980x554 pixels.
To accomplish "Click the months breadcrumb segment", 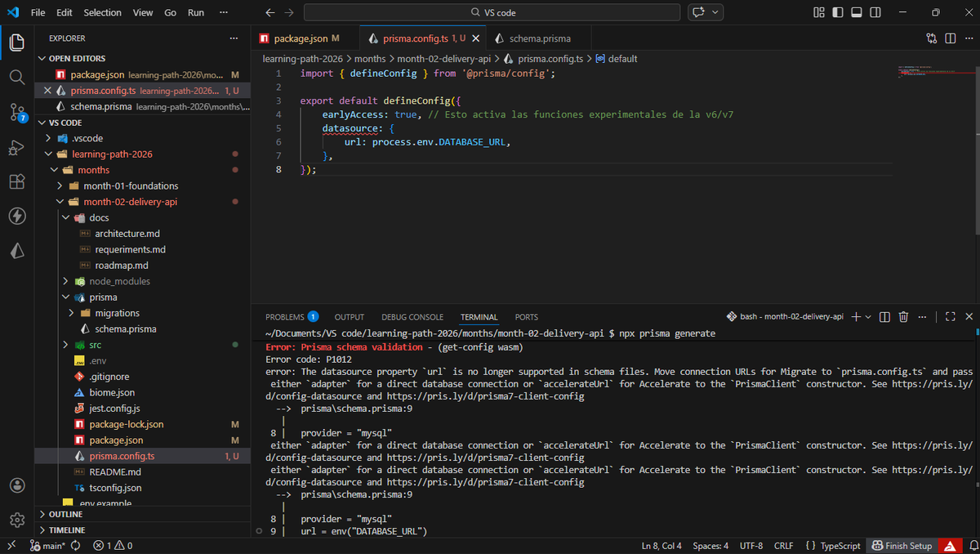I will coord(370,59).
